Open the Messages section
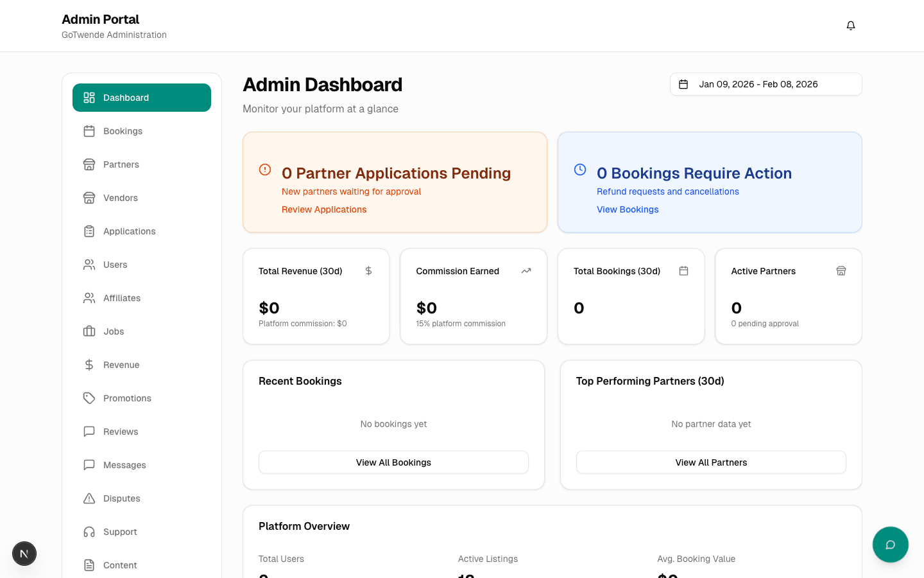Screen dimensions: 924x578 124,465
